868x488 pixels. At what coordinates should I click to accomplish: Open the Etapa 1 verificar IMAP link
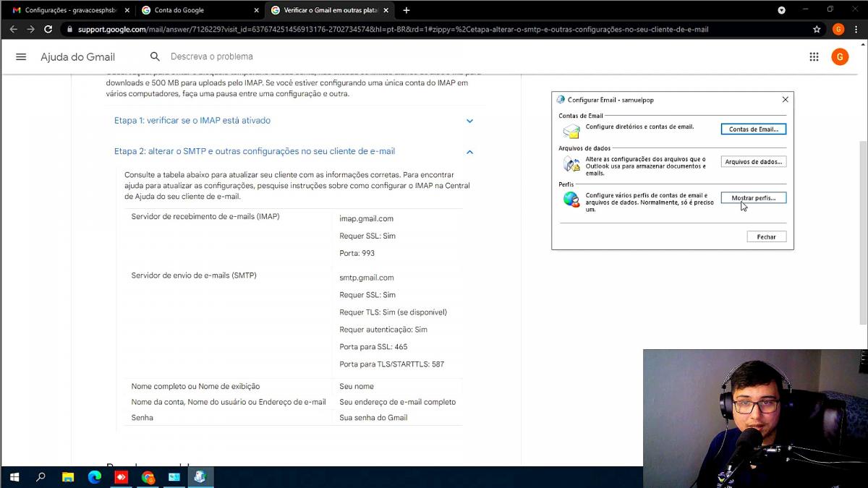(x=192, y=121)
